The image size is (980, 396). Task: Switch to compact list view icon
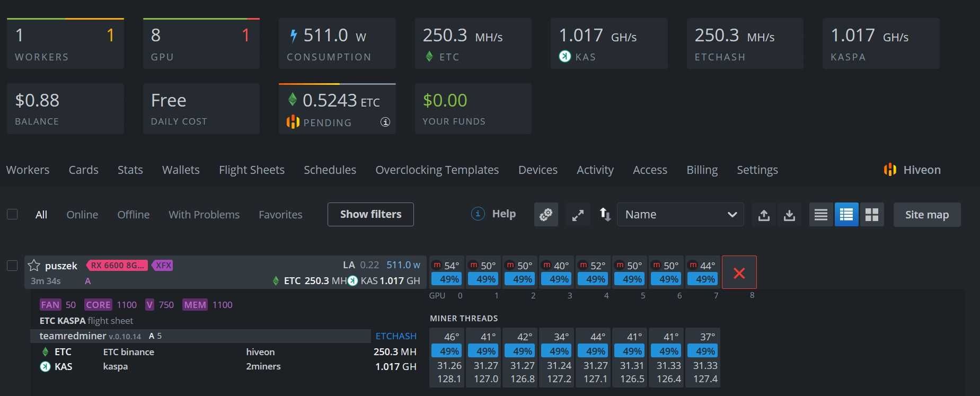821,215
